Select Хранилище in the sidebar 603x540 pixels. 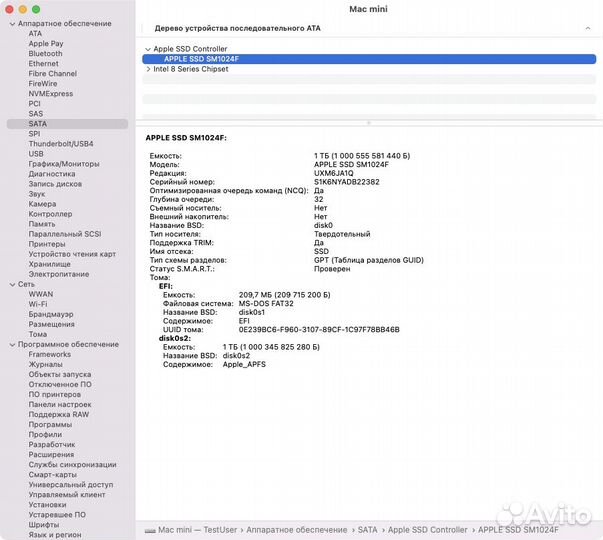pos(49,264)
